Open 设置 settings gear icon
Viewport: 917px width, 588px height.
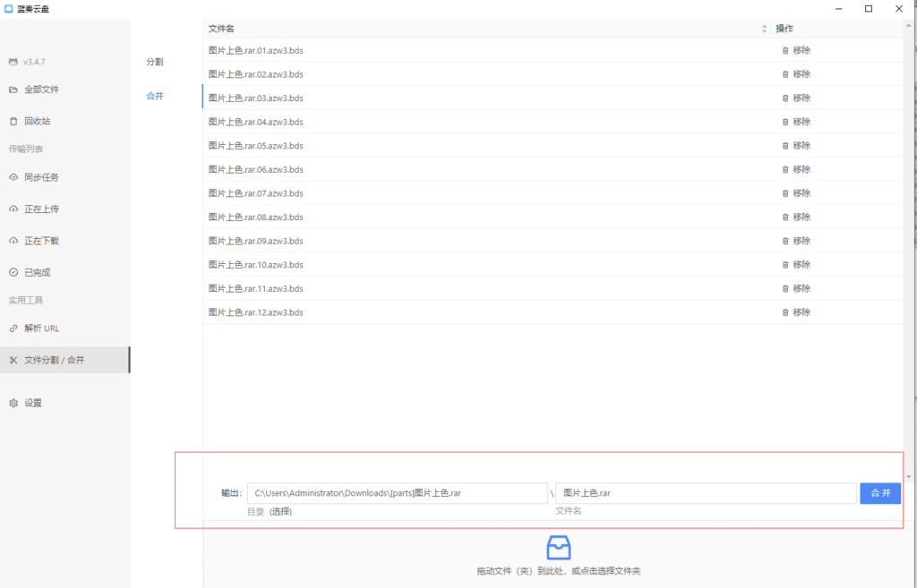tap(13, 403)
